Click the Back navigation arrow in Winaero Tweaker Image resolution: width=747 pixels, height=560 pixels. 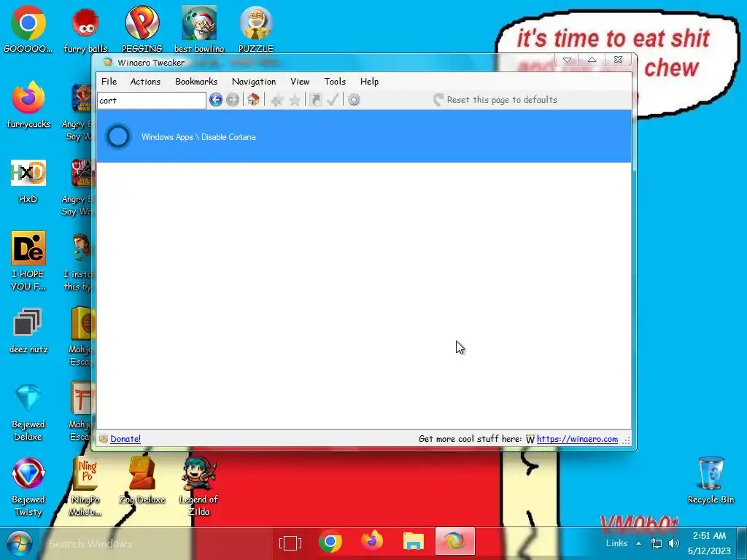216,100
